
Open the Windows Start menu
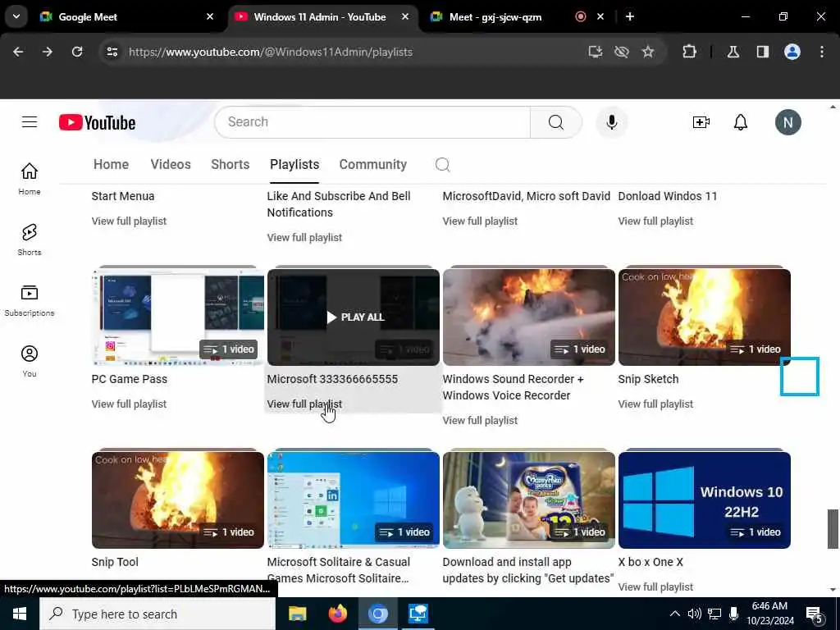(20, 614)
